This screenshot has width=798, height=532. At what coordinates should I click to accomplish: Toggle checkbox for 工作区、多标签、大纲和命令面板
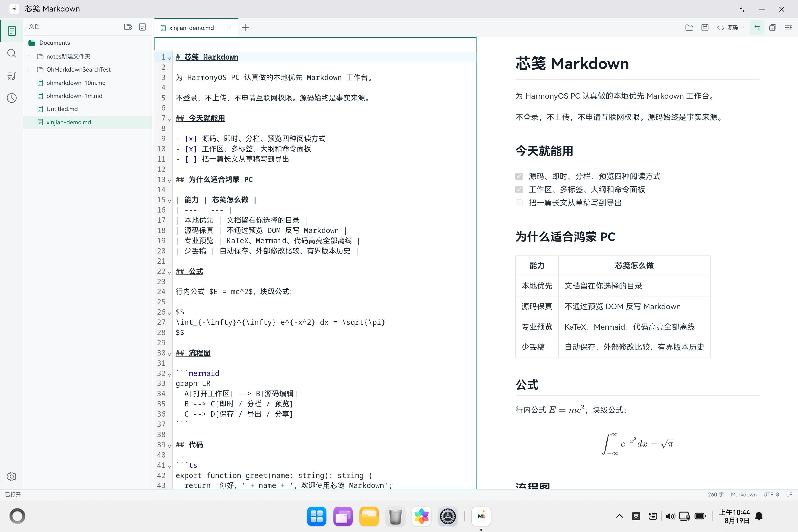519,189
